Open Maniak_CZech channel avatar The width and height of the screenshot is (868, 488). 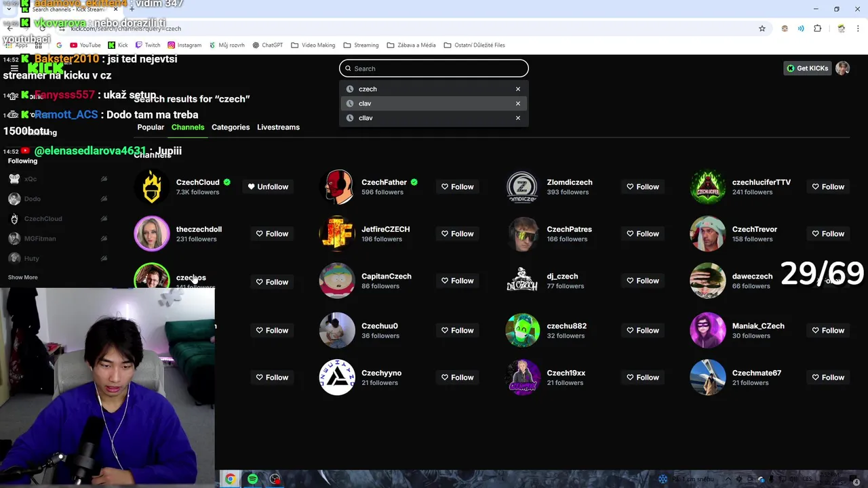point(708,330)
